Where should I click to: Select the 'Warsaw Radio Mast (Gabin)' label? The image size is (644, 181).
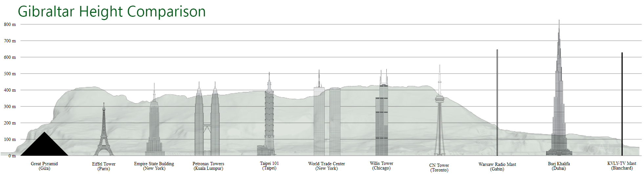(x=497, y=167)
